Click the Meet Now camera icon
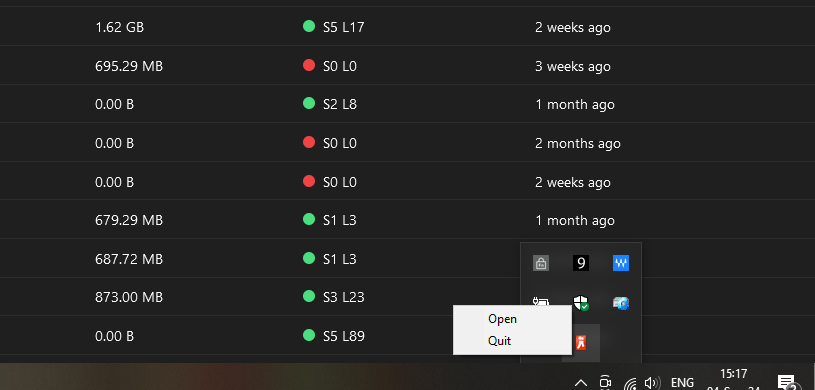815x390 pixels. pyautogui.click(x=605, y=382)
